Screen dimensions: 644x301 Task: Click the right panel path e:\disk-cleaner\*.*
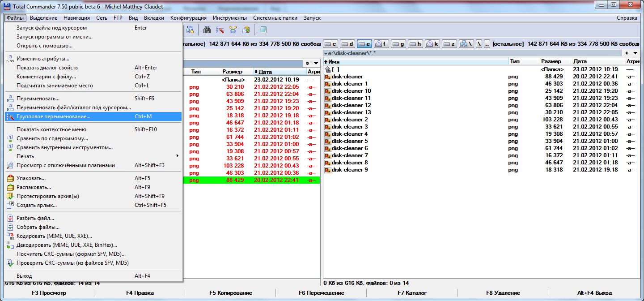click(x=352, y=53)
